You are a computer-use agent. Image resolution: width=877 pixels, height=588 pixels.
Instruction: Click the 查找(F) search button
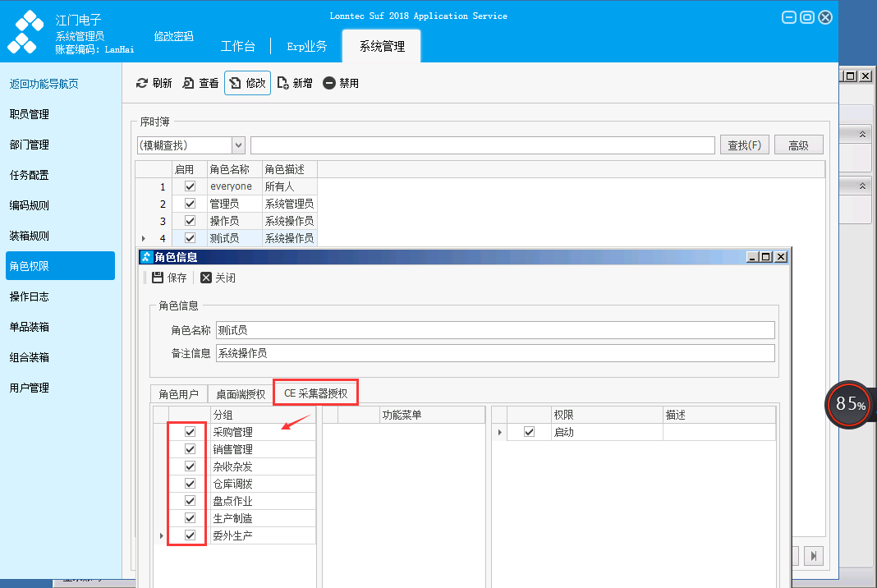coord(745,145)
